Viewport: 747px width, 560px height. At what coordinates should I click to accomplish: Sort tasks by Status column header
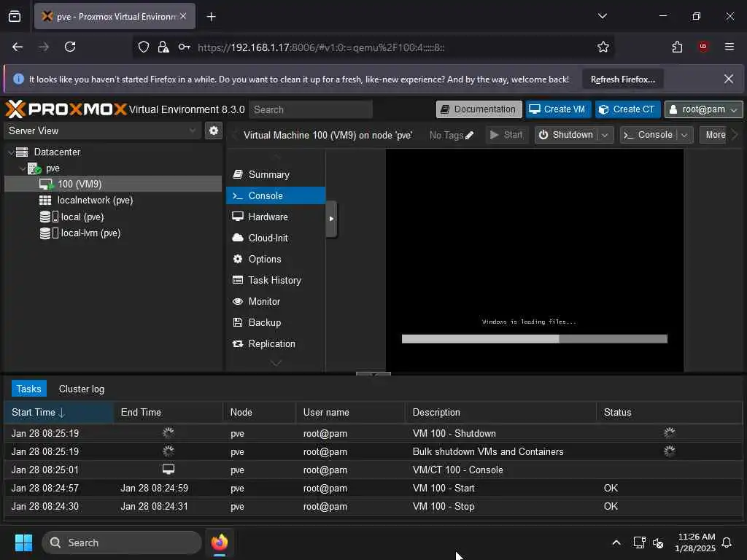click(669, 413)
